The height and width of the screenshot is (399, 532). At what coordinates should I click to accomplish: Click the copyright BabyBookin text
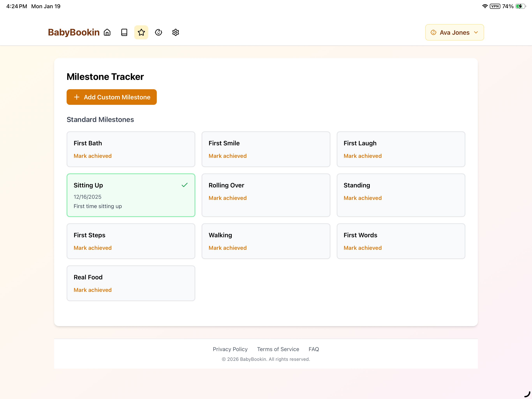(266, 359)
